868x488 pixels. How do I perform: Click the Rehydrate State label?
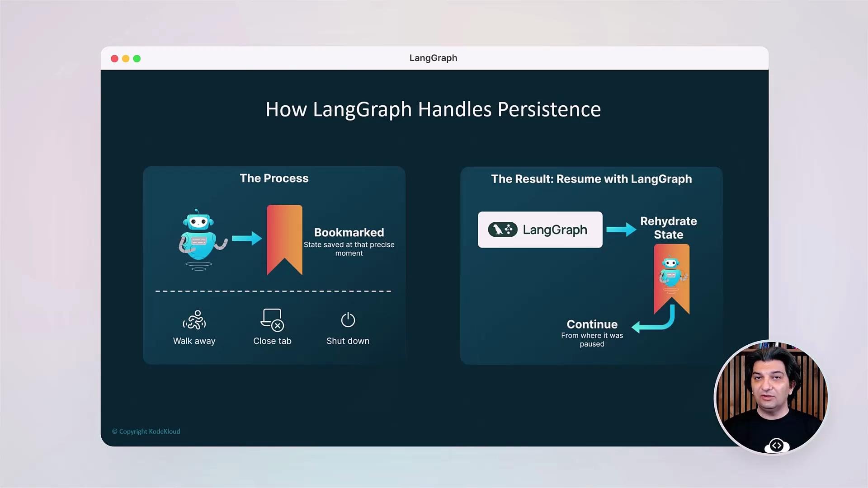click(x=669, y=228)
